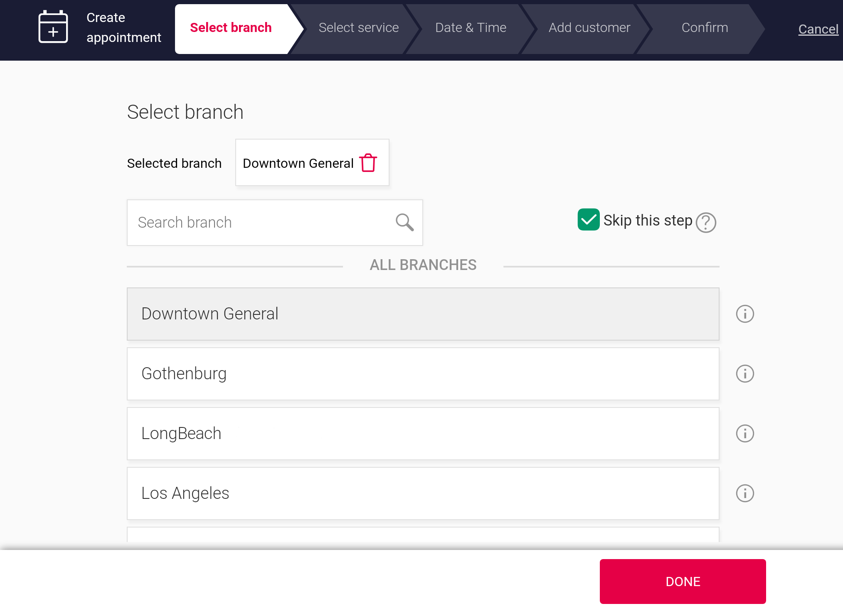Remove Downtown General using the trash icon

368,163
